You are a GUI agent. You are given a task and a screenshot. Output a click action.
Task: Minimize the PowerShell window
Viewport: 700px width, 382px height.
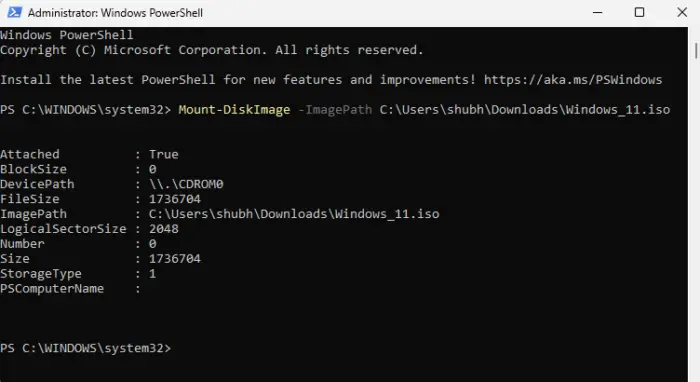(x=597, y=12)
